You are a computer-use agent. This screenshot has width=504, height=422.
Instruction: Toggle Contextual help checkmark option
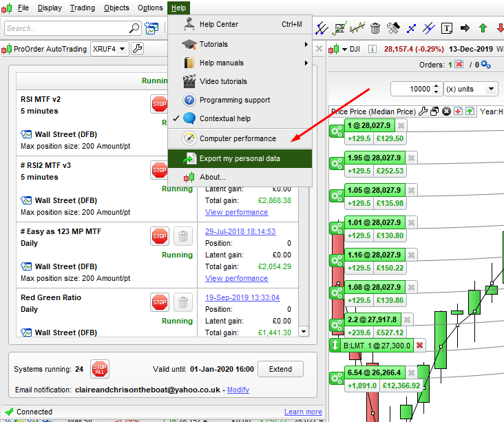pos(240,118)
